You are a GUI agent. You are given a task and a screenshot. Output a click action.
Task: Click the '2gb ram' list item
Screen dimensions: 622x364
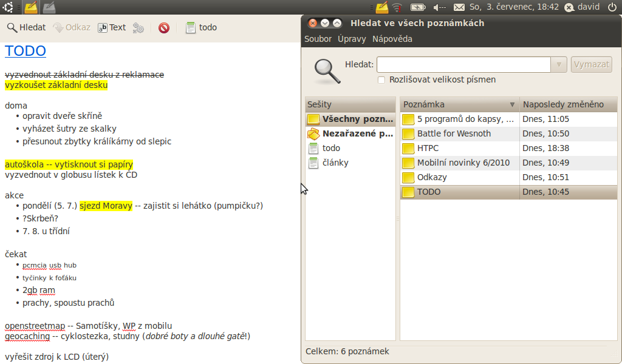point(39,291)
